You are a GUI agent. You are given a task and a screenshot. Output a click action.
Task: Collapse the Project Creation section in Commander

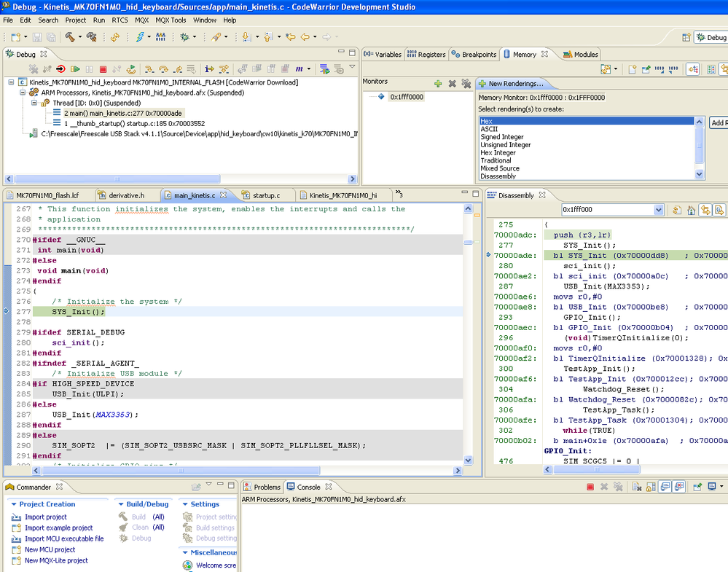14,504
